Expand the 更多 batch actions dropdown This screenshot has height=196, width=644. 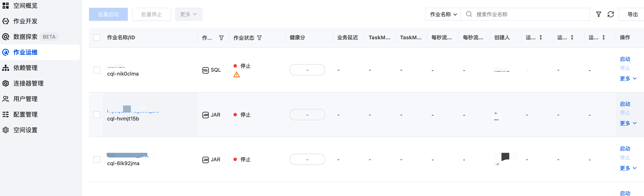point(189,14)
